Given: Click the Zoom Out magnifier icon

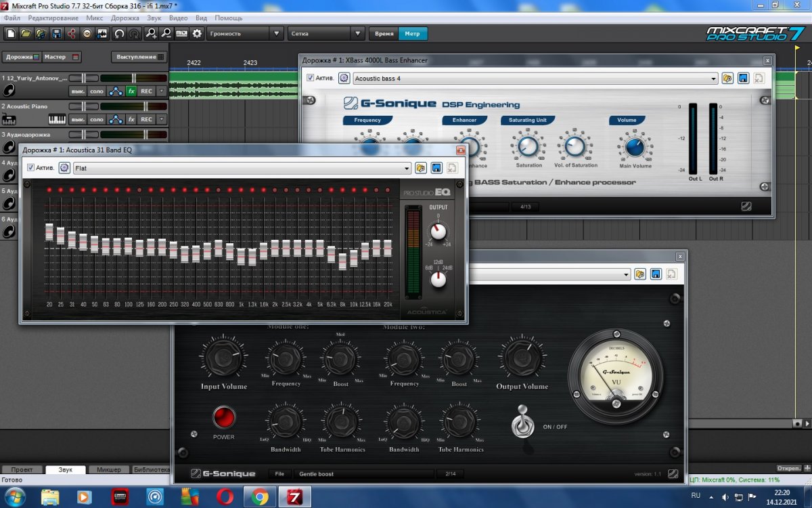Looking at the screenshot, I should [166, 33].
